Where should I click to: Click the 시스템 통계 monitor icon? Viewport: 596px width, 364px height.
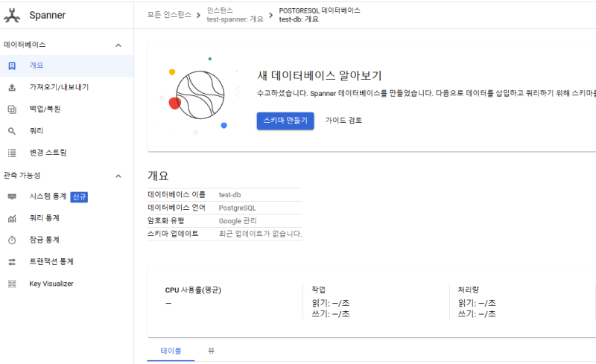point(12,197)
